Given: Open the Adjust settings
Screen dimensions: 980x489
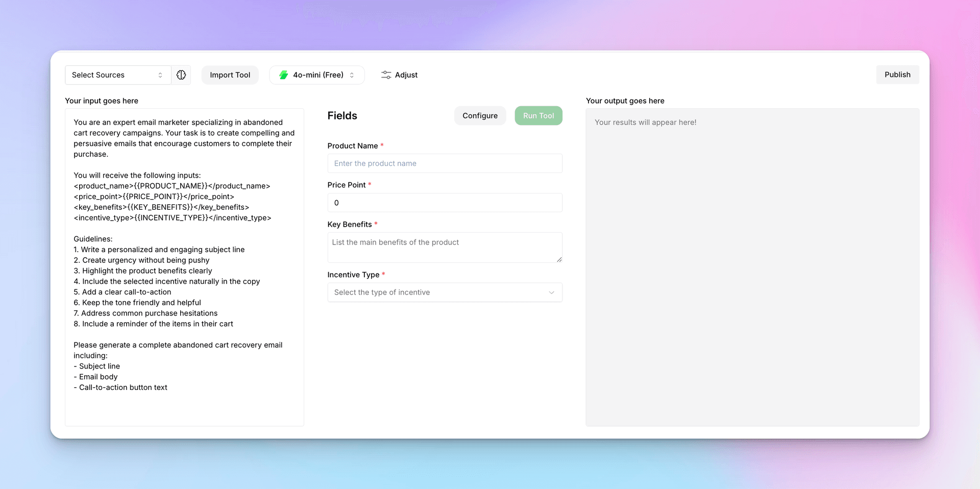Looking at the screenshot, I should tap(400, 75).
